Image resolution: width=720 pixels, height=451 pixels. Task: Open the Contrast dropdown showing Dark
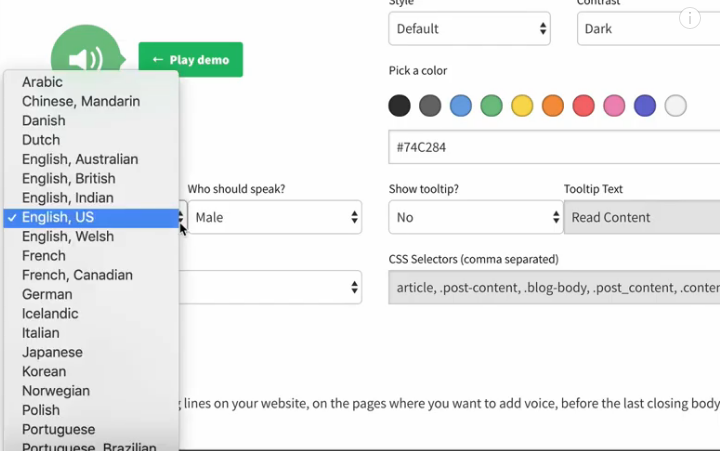coord(648,28)
